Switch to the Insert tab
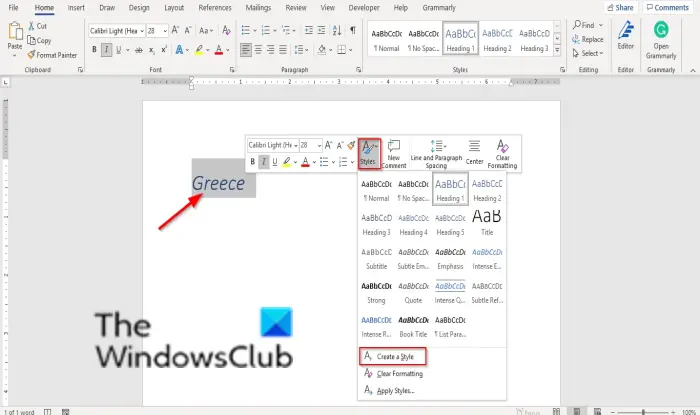The image size is (700, 415). 76,8
